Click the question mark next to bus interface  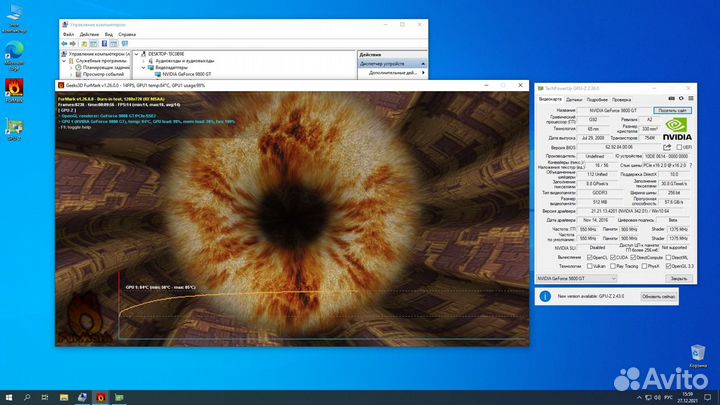click(x=691, y=165)
